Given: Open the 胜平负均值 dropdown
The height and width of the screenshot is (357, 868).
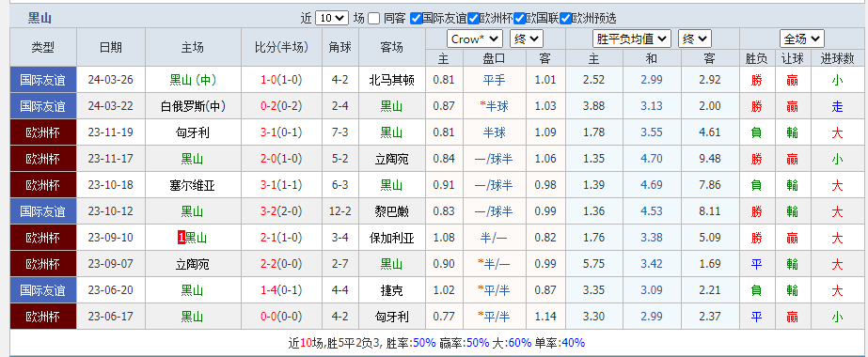Looking at the screenshot, I should coord(632,39).
